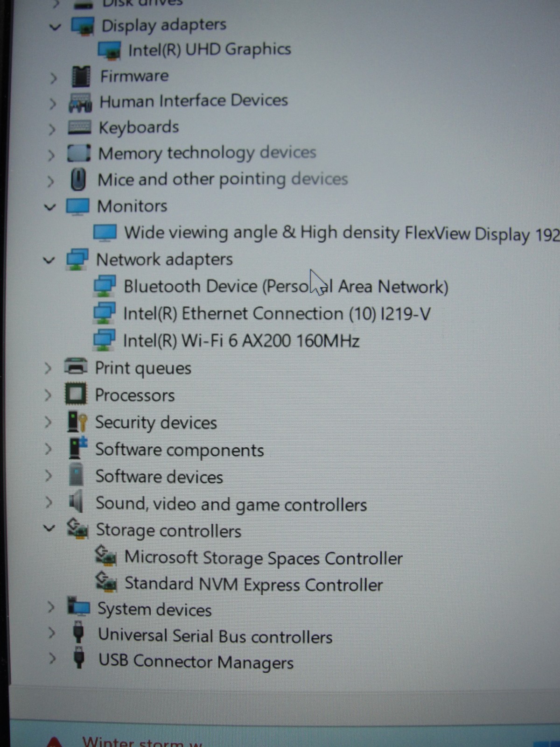Expand the Security devices node
560x747 pixels.
click(48, 422)
